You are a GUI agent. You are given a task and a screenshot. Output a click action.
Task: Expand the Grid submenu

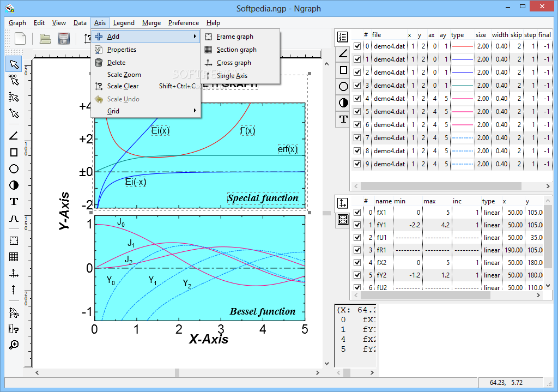pos(146,111)
